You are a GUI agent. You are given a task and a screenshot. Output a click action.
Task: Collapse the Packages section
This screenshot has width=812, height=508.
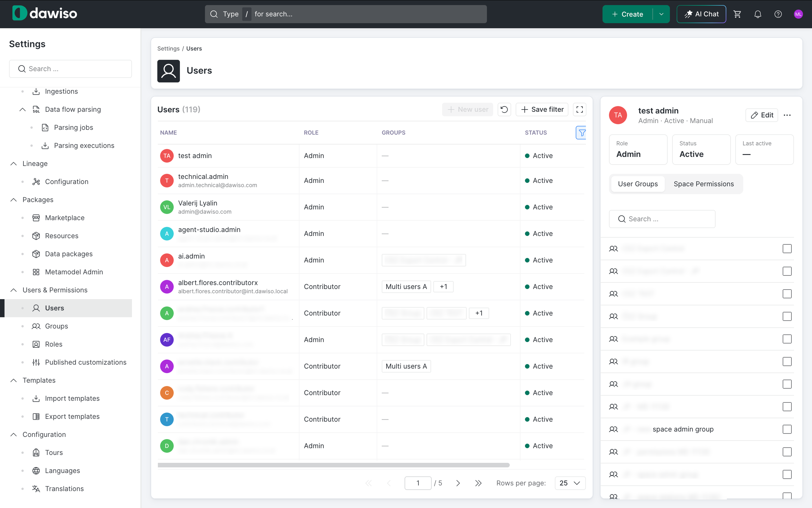click(14, 200)
